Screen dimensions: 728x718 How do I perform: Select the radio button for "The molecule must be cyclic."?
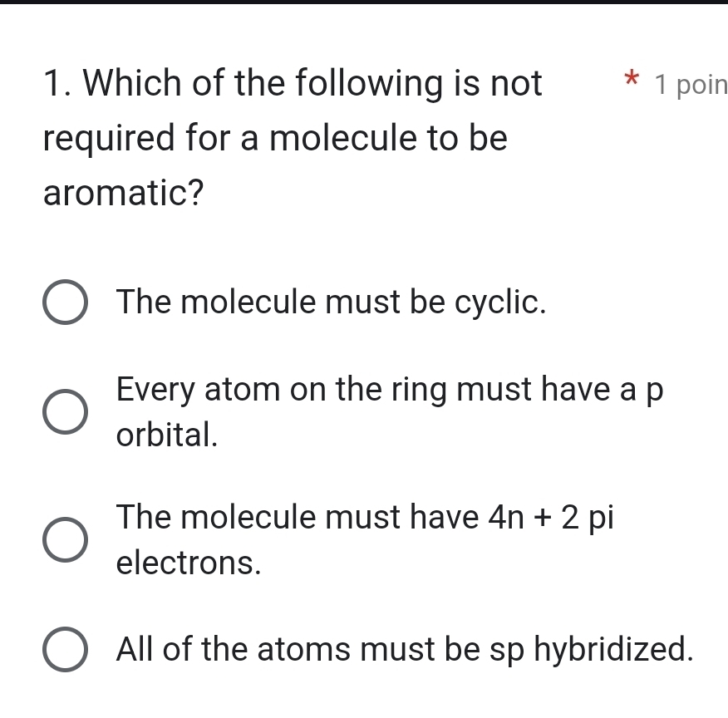click(64, 302)
